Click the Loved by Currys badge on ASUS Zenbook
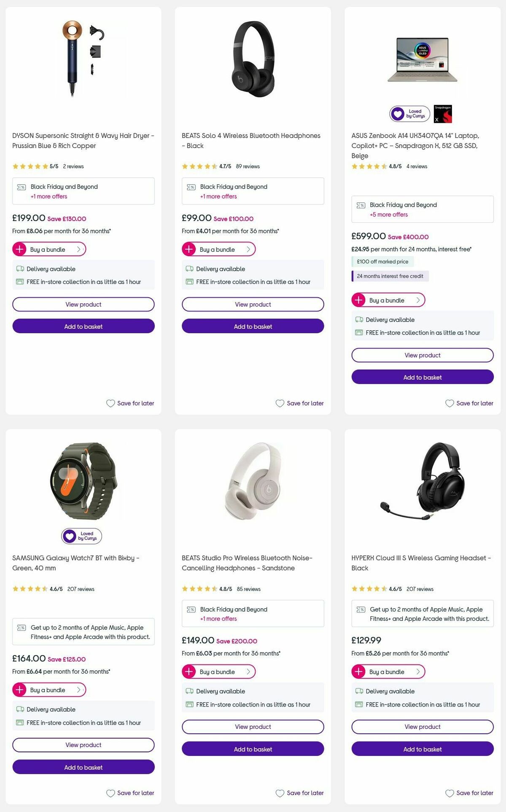506x812 pixels. point(409,114)
